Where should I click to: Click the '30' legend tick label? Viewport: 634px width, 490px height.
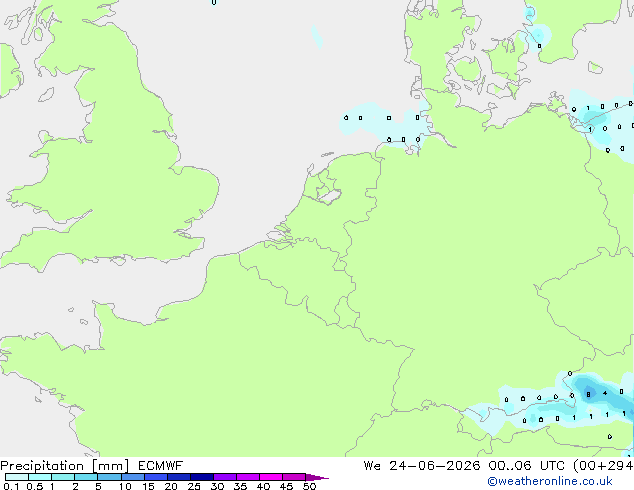point(217,486)
